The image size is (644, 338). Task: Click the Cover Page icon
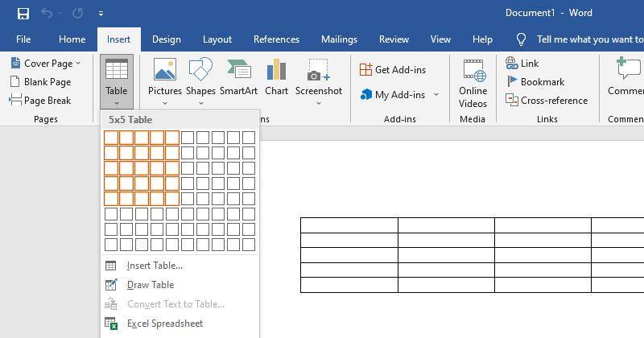pyautogui.click(x=15, y=64)
